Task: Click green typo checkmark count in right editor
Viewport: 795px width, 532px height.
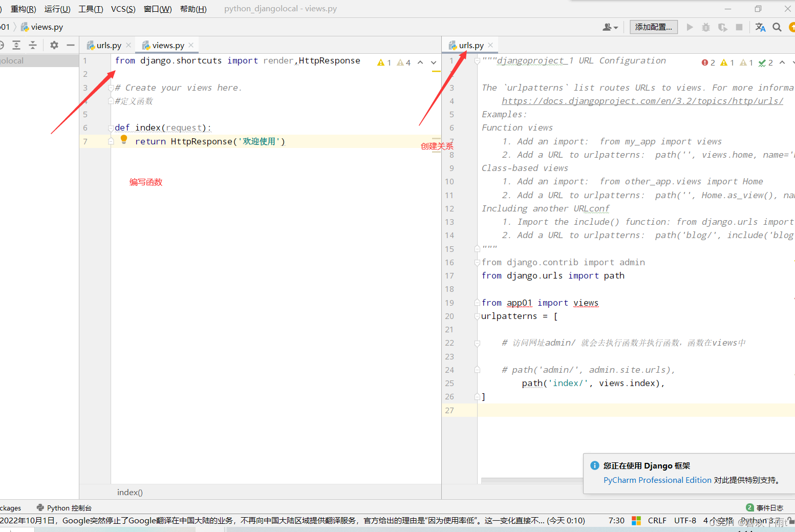Action: coord(766,62)
